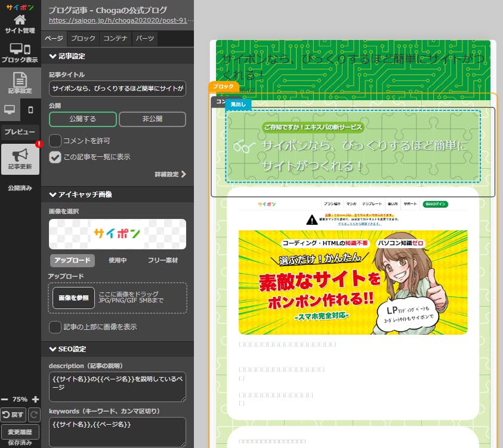Click 記事更新 megaphone icon
This screenshot has height=448, width=503.
point(20,159)
